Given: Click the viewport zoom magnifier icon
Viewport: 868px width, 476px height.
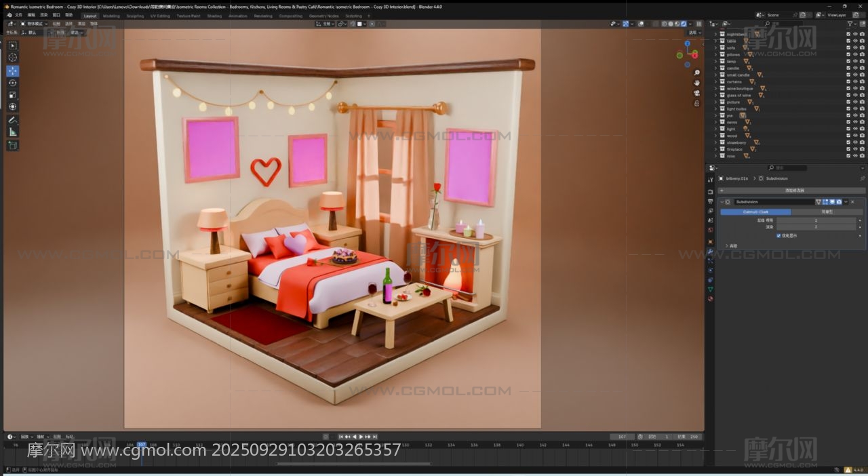Looking at the screenshot, I should [x=696, y=73].
